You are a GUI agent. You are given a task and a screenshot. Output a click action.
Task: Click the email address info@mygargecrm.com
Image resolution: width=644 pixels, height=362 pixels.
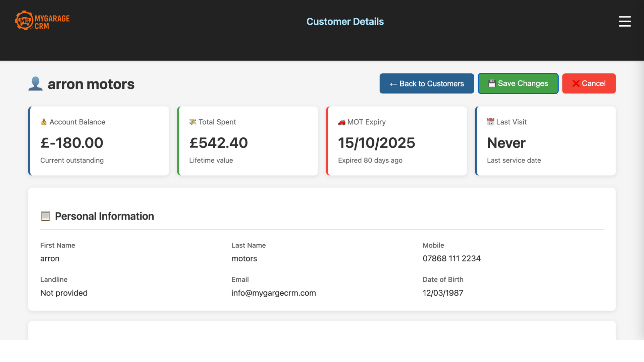[x=274, y=293]
